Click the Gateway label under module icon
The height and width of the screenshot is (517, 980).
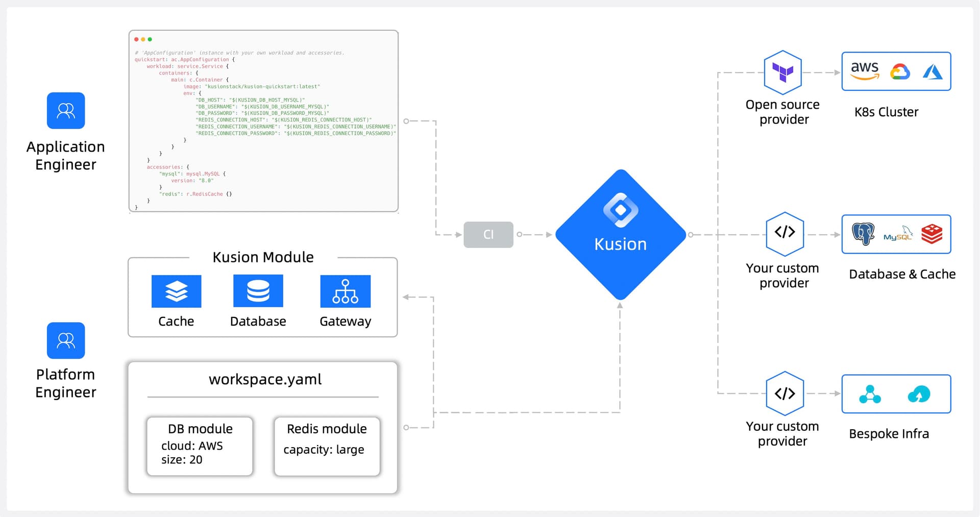pyautogui.click(x=346, y=322)
